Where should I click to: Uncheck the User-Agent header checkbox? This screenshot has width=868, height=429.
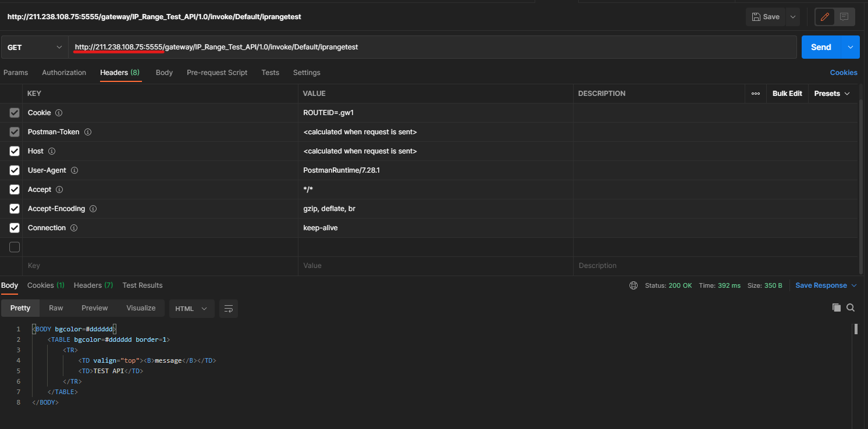pos(15,170)
